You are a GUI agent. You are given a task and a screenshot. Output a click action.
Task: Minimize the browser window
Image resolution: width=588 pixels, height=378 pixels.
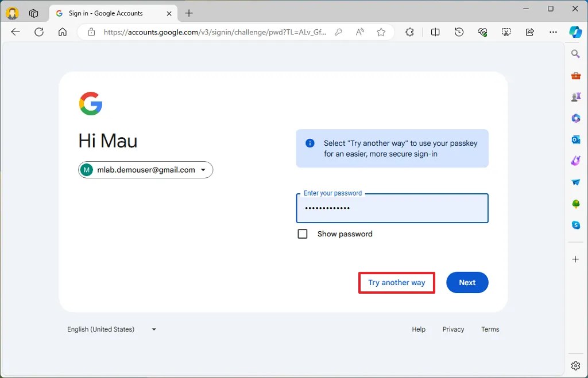click(526, 9)
